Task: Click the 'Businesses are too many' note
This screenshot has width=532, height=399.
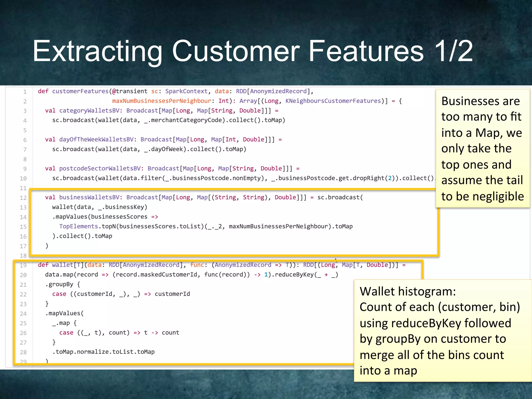Action: tap(483, 148)
